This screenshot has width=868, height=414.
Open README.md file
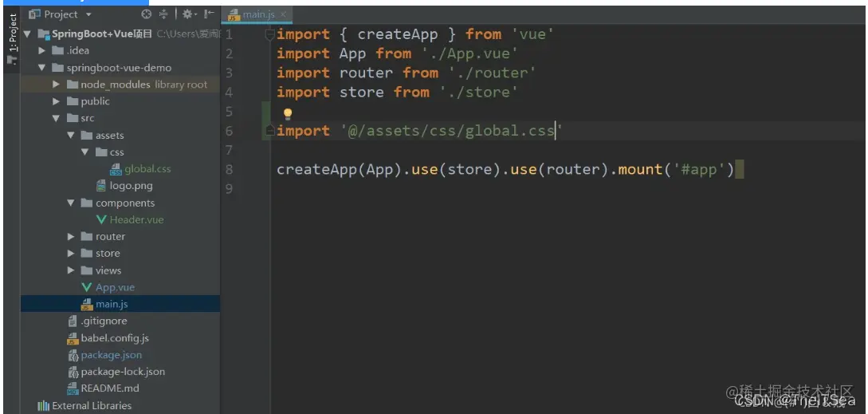click(110, 388)
